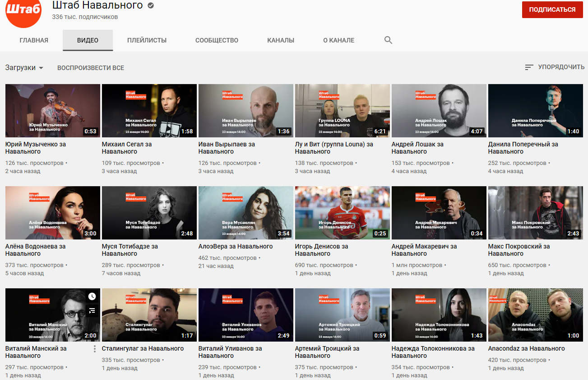Play the Вера Мусаелян video thumbnail

pos(246,213)
